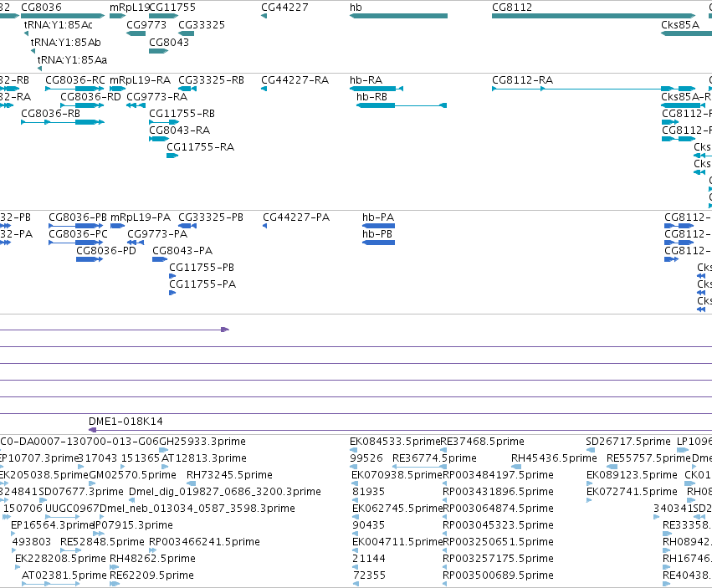The width and height of the screenshot is (712, 588).
Task: Select the GH25933.3prime EST
Action: 164,450
